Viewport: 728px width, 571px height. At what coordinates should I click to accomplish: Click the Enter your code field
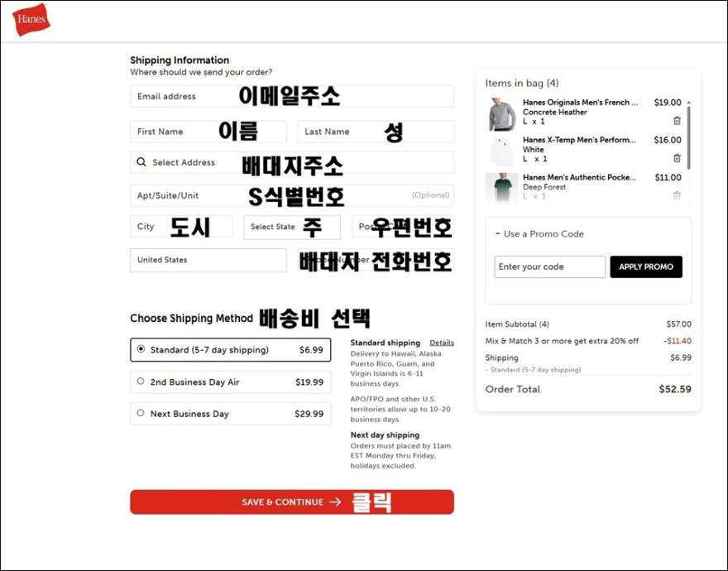(x=549, y=266)
